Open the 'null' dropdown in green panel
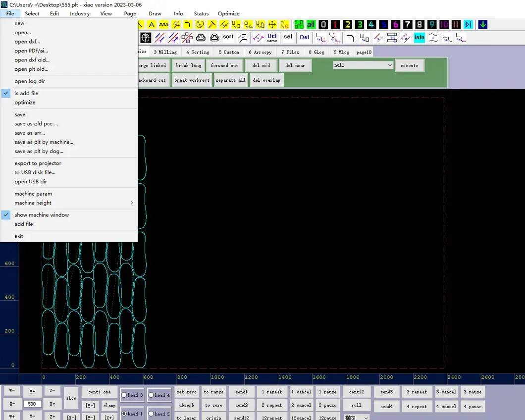This screenshot has width=525, height=420. point(362,65)
